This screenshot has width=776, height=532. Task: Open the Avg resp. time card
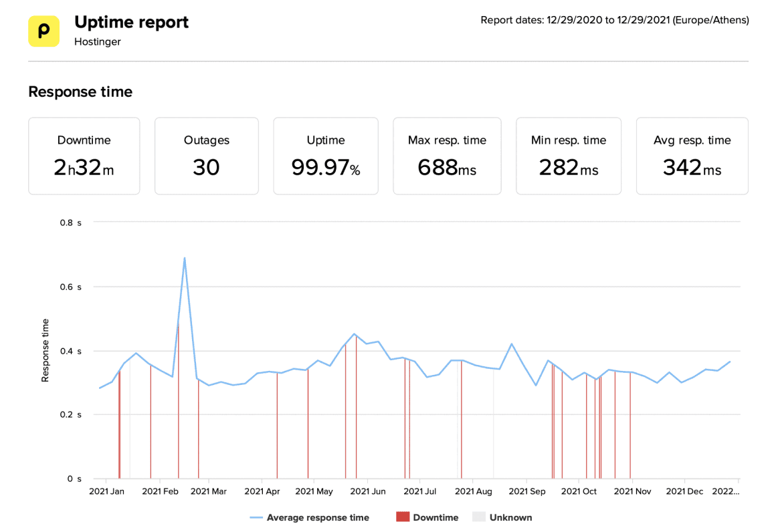(x=692, y=156)
